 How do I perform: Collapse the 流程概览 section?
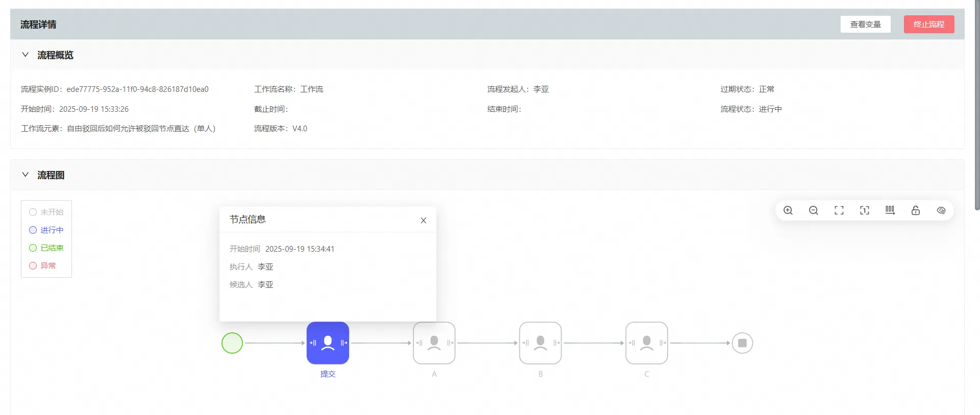pos(26,55)
